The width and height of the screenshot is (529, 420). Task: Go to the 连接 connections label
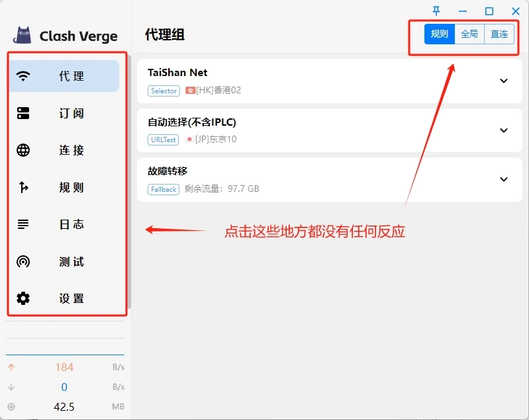[x=72, y=150]
